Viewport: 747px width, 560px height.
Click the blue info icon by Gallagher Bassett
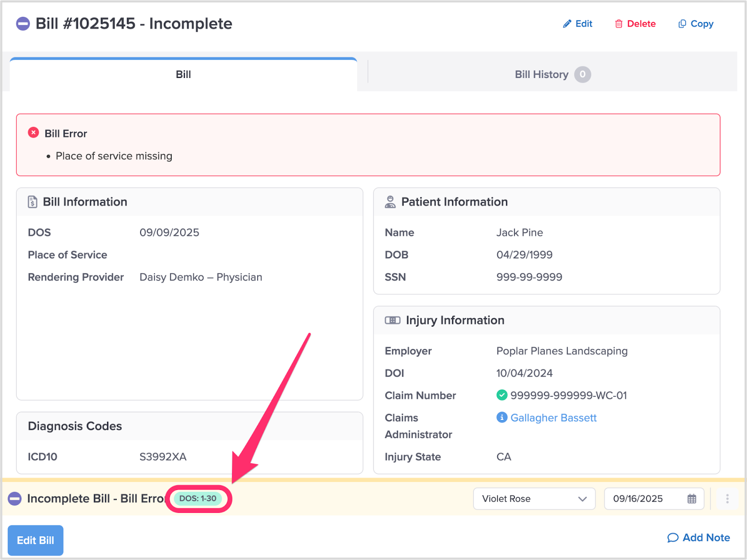501,418
